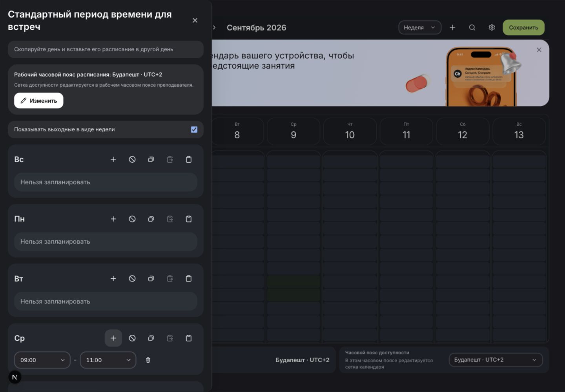Add another time slot for Ср
565x392 pixels.
click(x=113, y=338)
